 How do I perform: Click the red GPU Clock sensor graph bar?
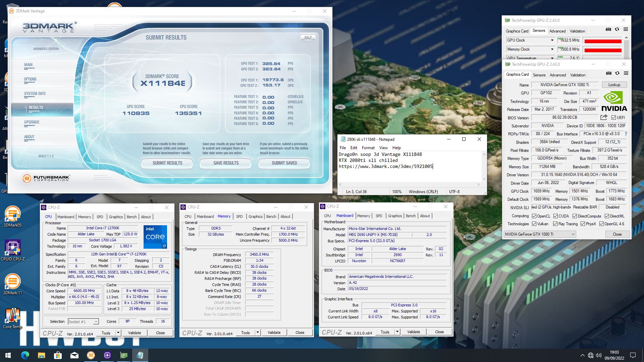pyautogui.click(x=603, y=41)
